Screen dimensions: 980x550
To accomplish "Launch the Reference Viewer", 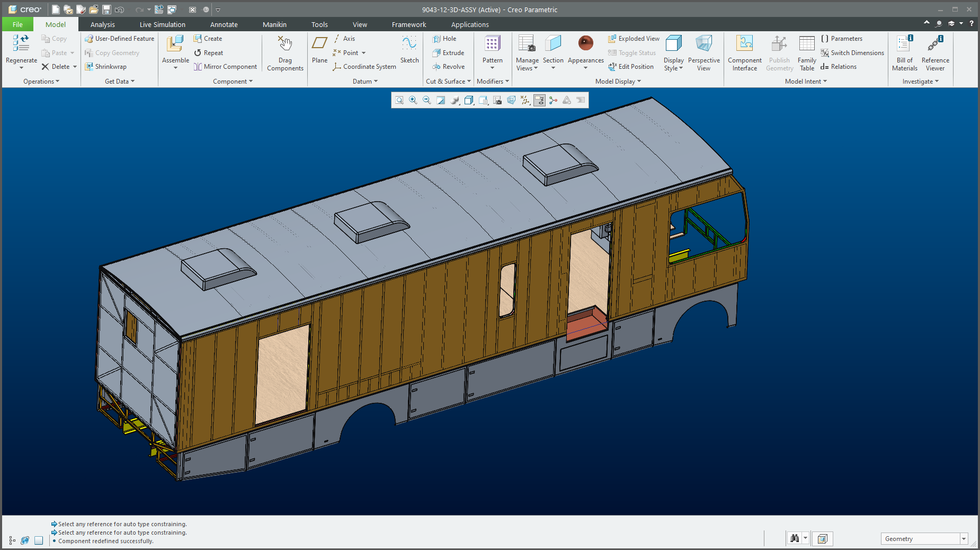I will click(936, 53).
